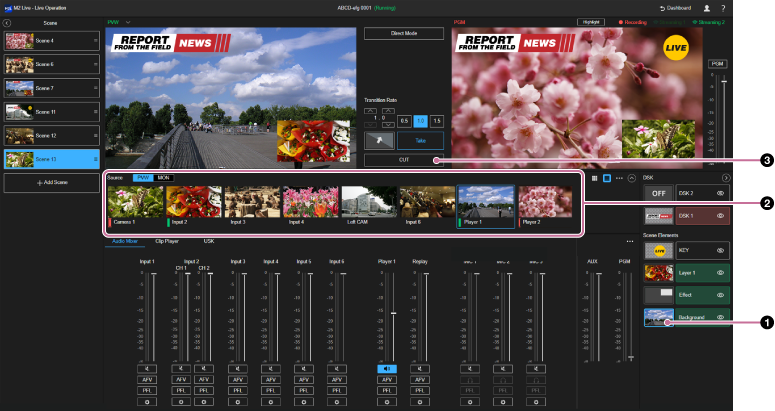Image resolution: width=775 pixels, height=411 pixels.
Task: Click the Add Scene button
Action: [x=50, y=184]
